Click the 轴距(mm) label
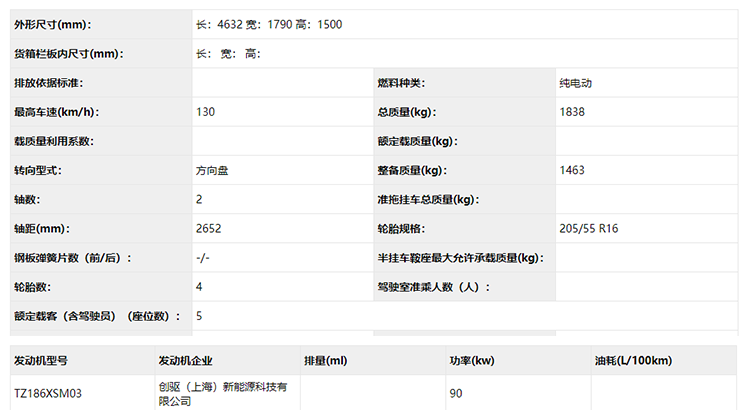The height and width of the screenshot is (410, 750). coord(42,229)
